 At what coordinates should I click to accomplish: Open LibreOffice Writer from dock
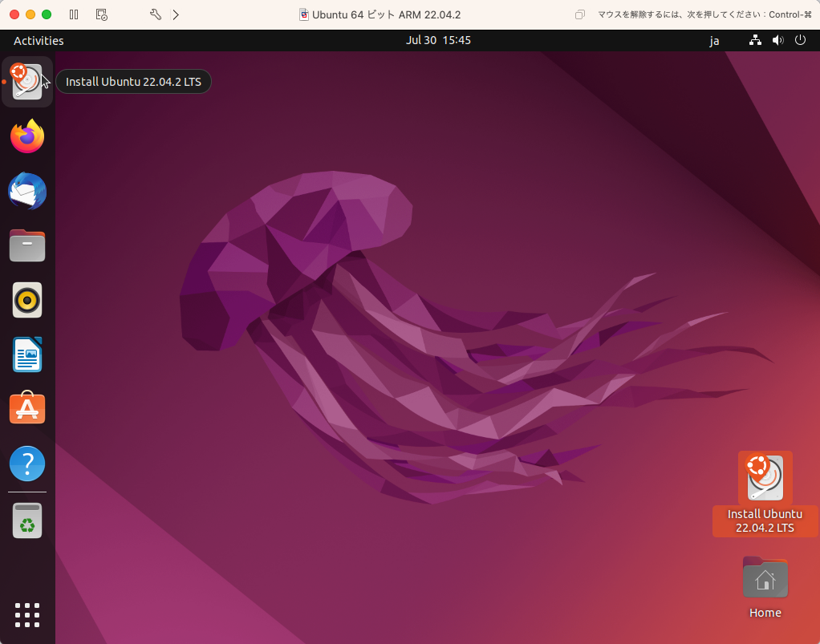[x=27, y=354]
